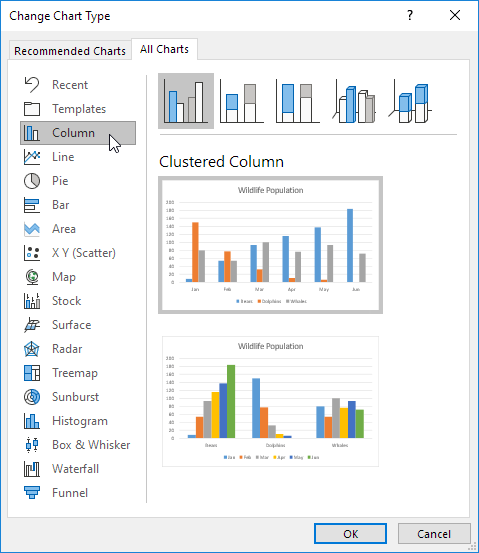Choose the preview with animals on axis
The height and width of the screenshot is (553, 479).
point(271,401)
